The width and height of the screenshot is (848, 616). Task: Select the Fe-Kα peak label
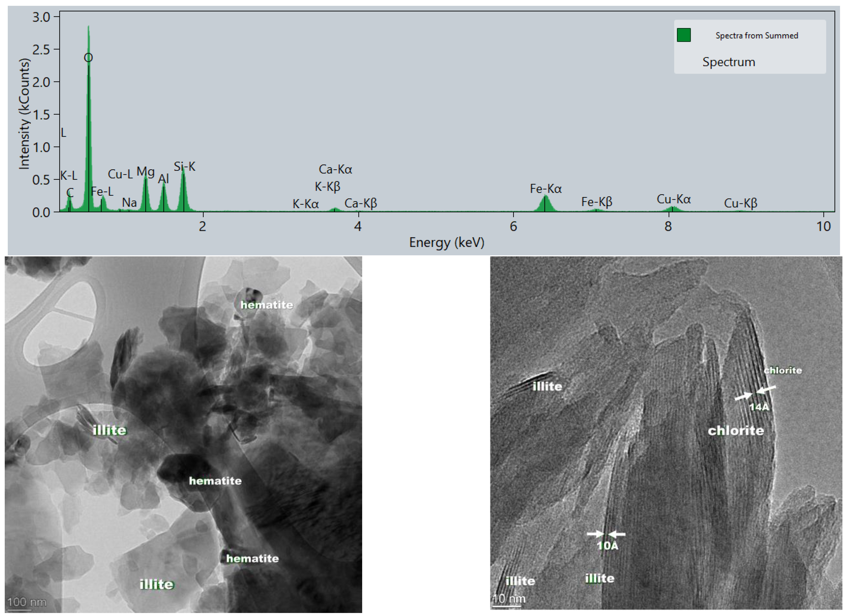(546, 189)
